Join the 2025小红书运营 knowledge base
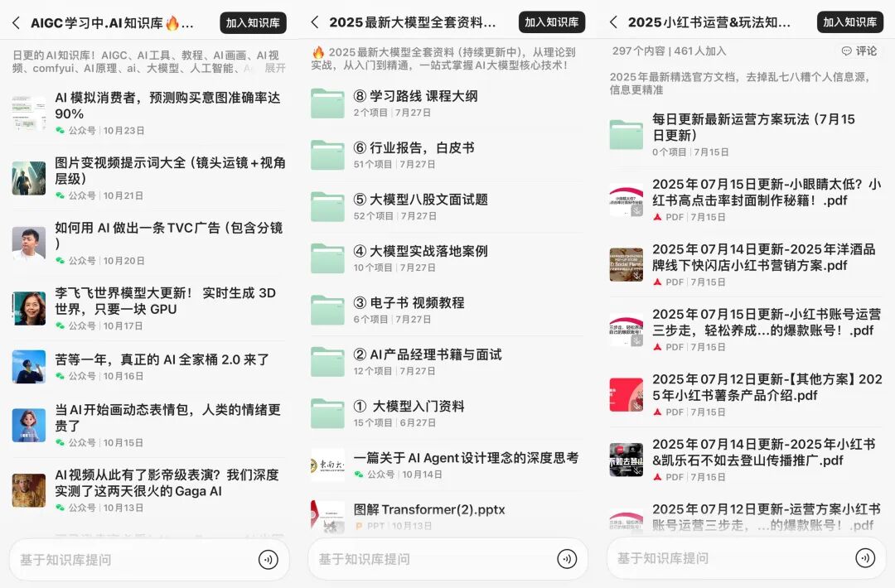Image resolution: width=895 pixels, height=588 pixels. [849, 23]
